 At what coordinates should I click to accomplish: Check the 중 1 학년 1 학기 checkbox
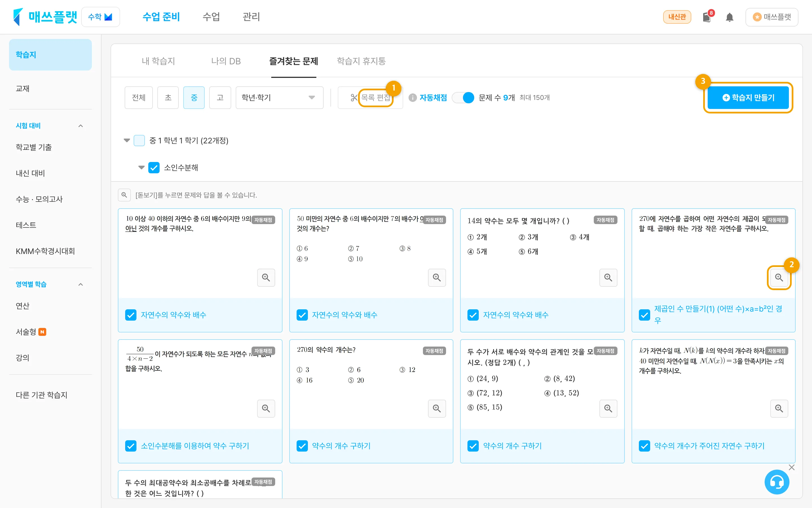coord(139,141)
